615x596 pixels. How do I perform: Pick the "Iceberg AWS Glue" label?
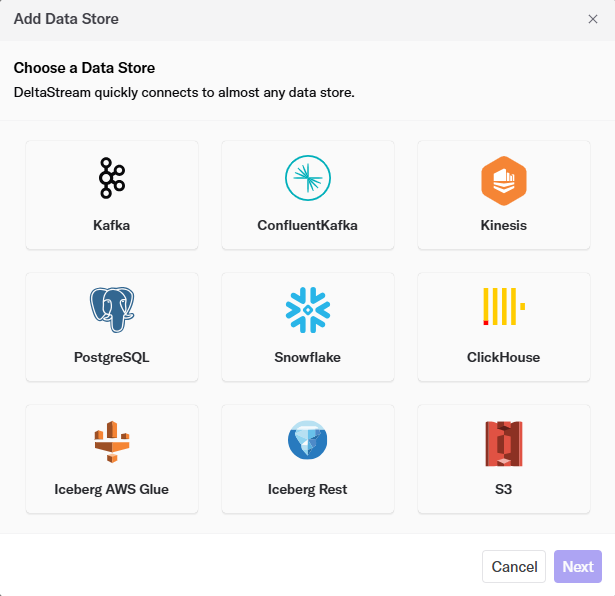coord(112,489)
